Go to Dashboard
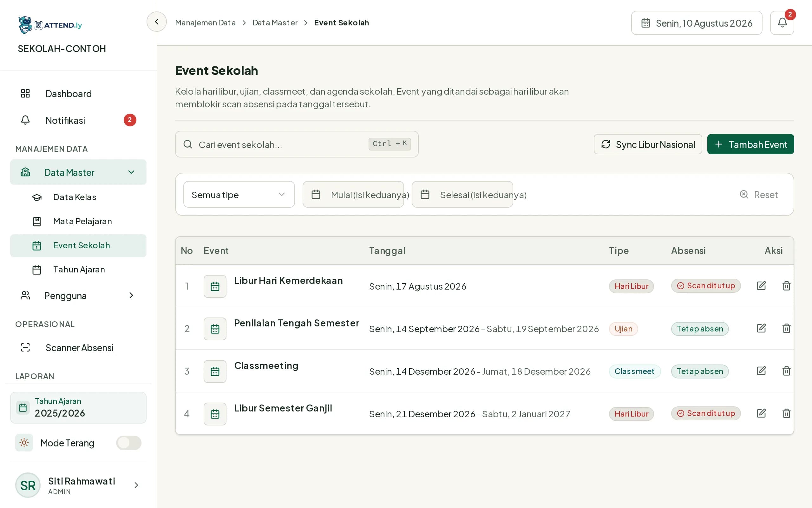 78,93
